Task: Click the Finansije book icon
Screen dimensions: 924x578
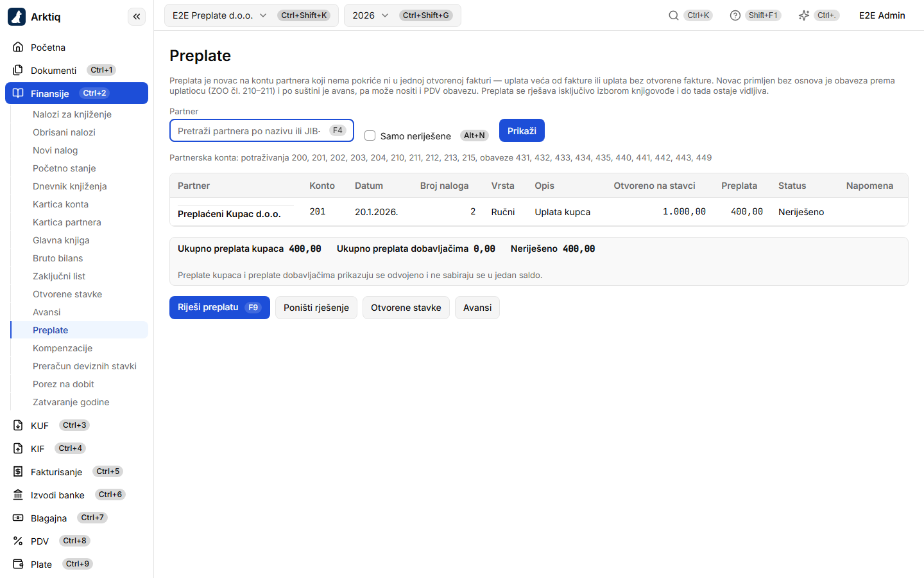Action: pyautogui.click(x=18, y=93)
